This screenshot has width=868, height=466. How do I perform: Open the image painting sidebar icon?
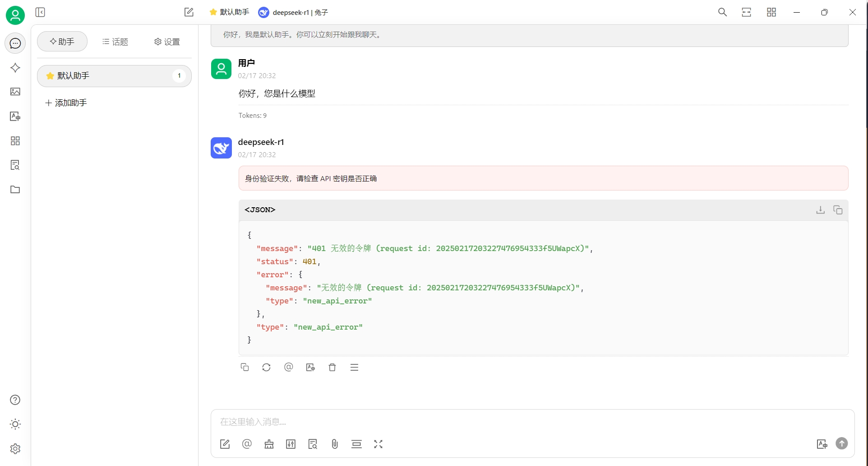tap(15, 92)
